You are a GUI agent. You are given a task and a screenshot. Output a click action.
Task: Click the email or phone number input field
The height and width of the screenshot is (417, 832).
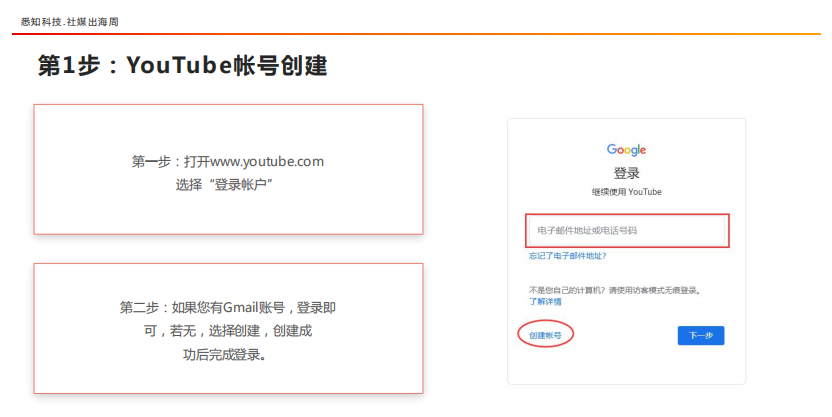click(627, 231)
